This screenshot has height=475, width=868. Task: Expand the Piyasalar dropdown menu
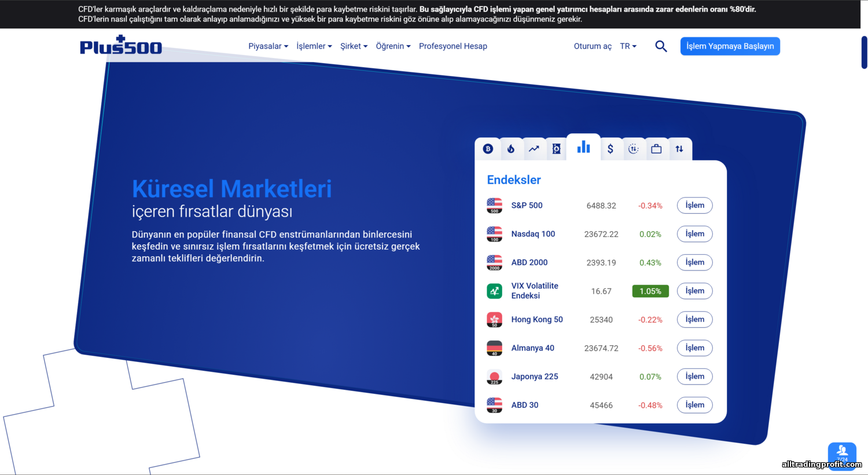click(x=268, y=46)
